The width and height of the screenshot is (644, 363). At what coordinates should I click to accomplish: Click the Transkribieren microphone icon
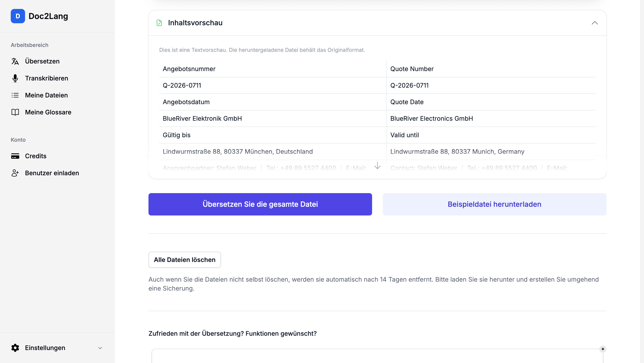[15, 78]
